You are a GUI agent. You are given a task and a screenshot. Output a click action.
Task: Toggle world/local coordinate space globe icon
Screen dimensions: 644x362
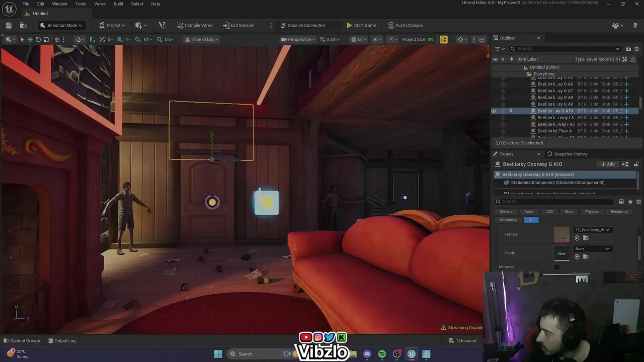click(57, 39)
